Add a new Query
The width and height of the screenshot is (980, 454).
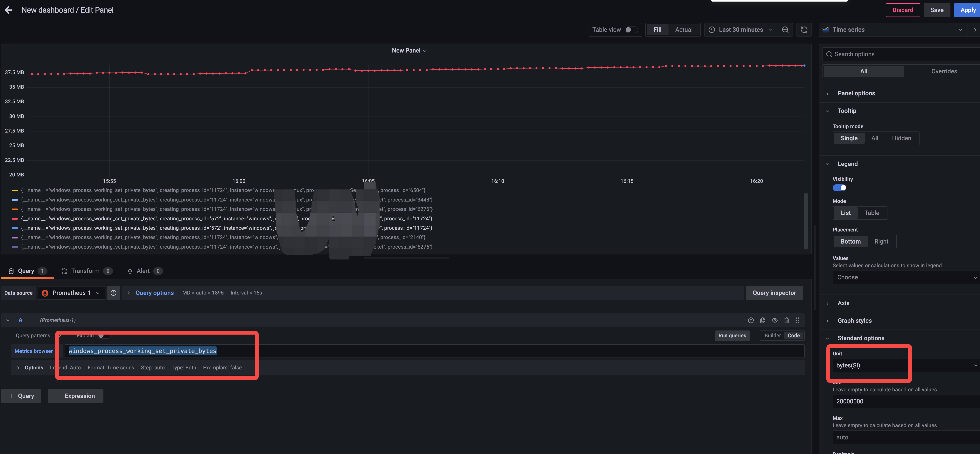coord(21,396)
